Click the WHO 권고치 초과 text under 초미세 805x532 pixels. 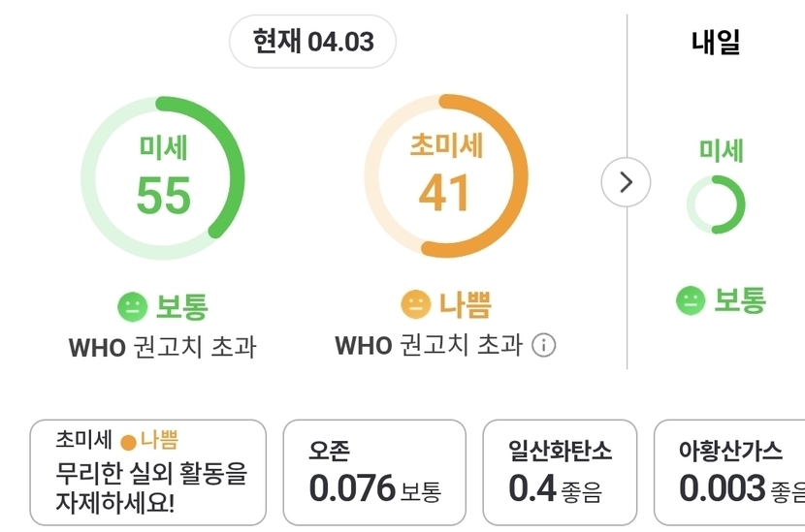click(428, 345)
